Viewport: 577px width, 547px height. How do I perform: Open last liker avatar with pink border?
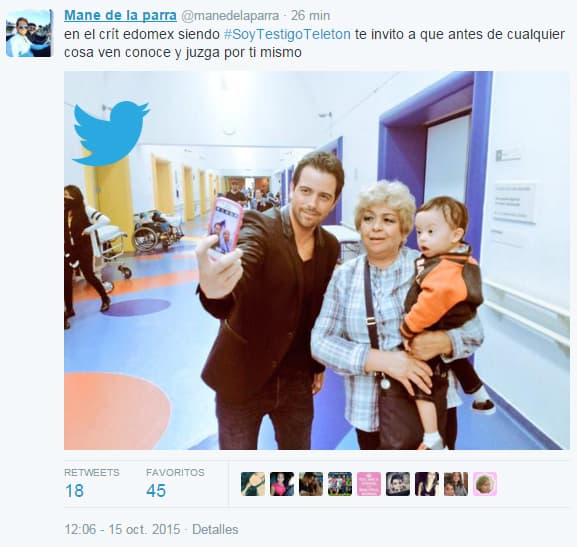click(x=485, y=484)
